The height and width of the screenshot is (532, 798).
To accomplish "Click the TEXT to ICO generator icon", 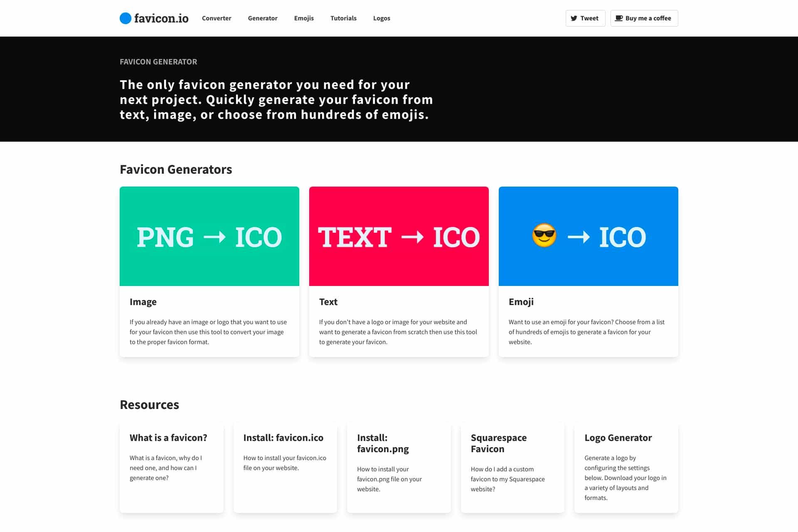I will pyautogui.click(x=399, y=236).
